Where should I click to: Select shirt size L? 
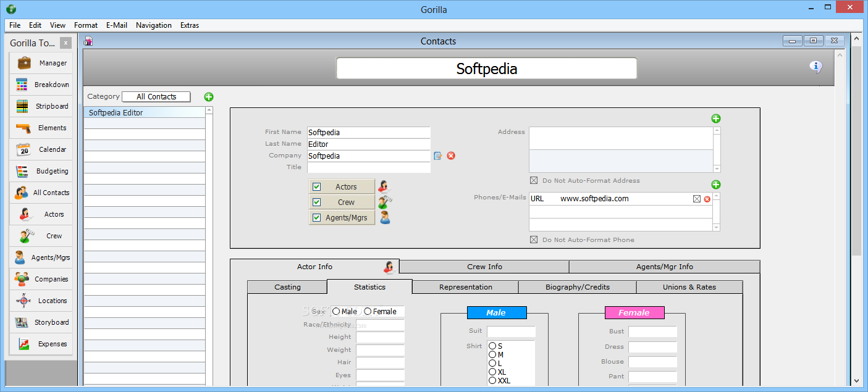click(x=492, y=363)
